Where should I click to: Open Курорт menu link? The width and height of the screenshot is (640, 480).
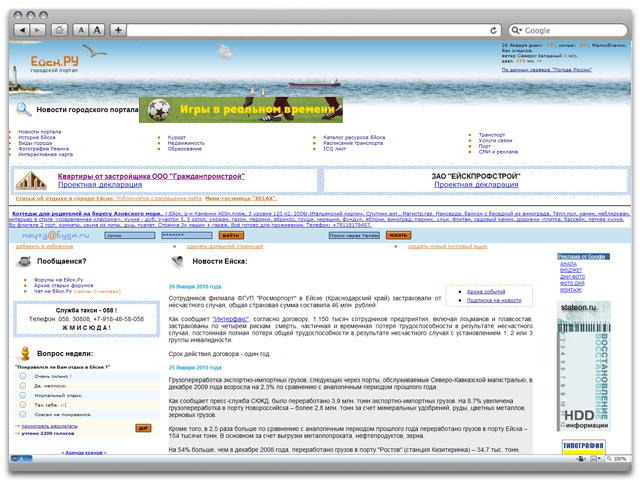click(177, 138)
